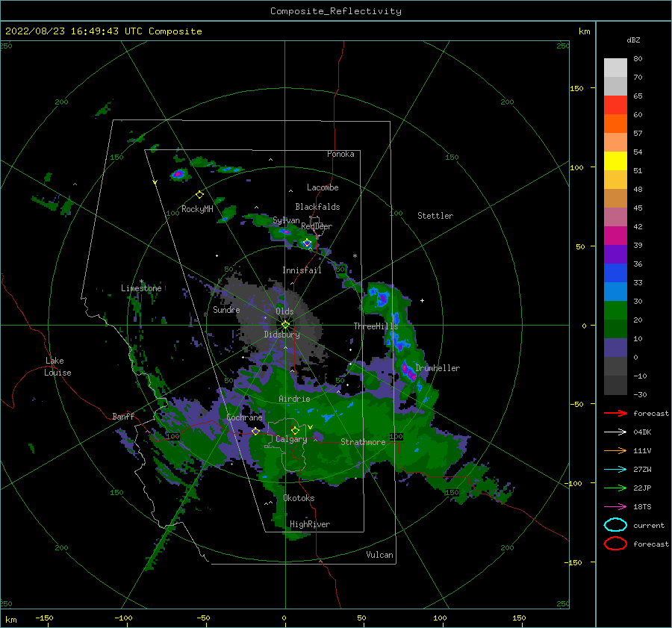The height and width of the screenshot is (628, 672).
Task: Select the yellow diamond marker below Cochrane
Action: click(x=255, y=432)
